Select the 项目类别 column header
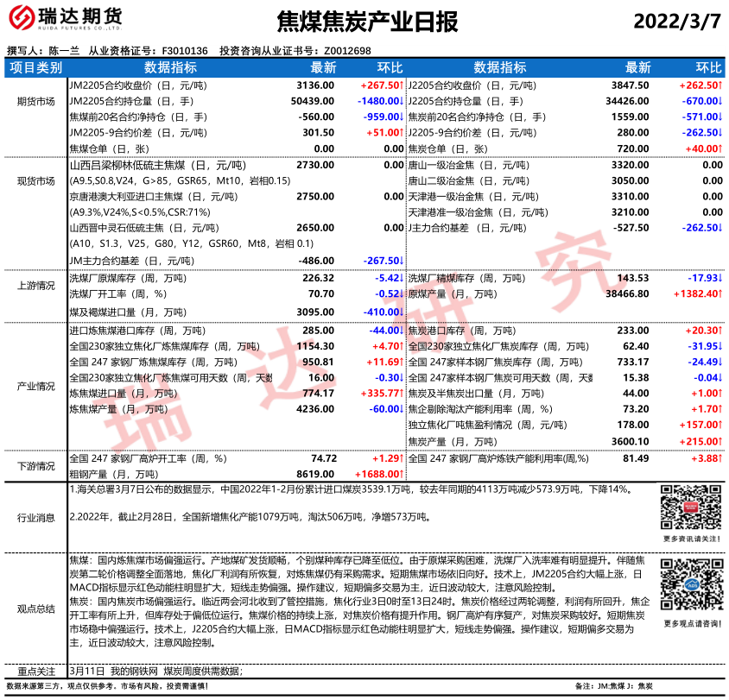The width and height of the screenshot is (729, 700). 35,67
